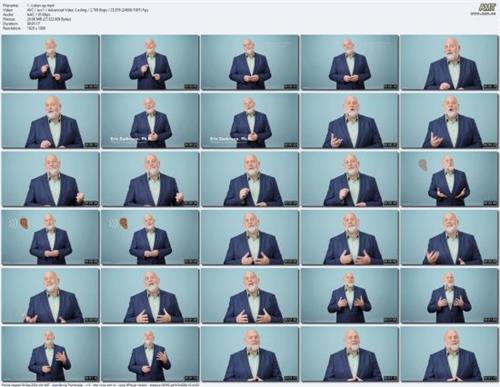Open the first thumbnail in the fifth row
500x387 pixels.
pos(51,296)
